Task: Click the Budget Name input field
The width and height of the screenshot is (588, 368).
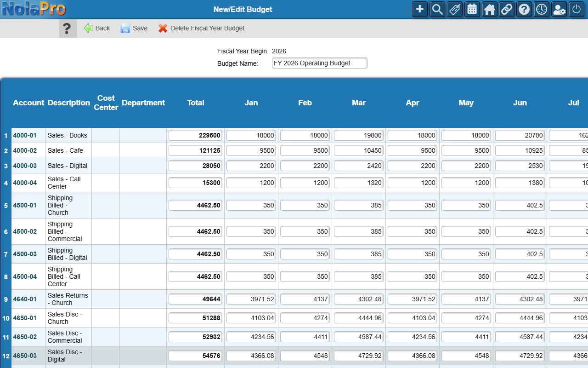Action: point(320,63)
